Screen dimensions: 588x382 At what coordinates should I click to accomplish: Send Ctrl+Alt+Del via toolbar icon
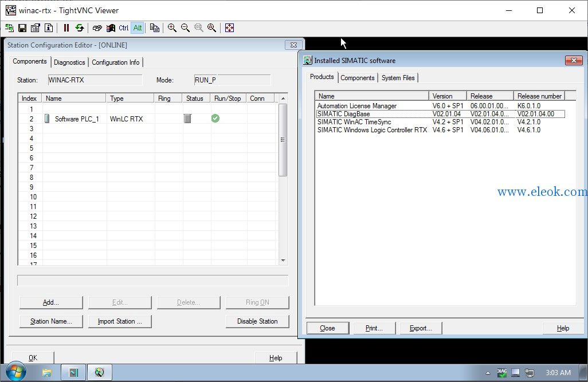[97, 27]
